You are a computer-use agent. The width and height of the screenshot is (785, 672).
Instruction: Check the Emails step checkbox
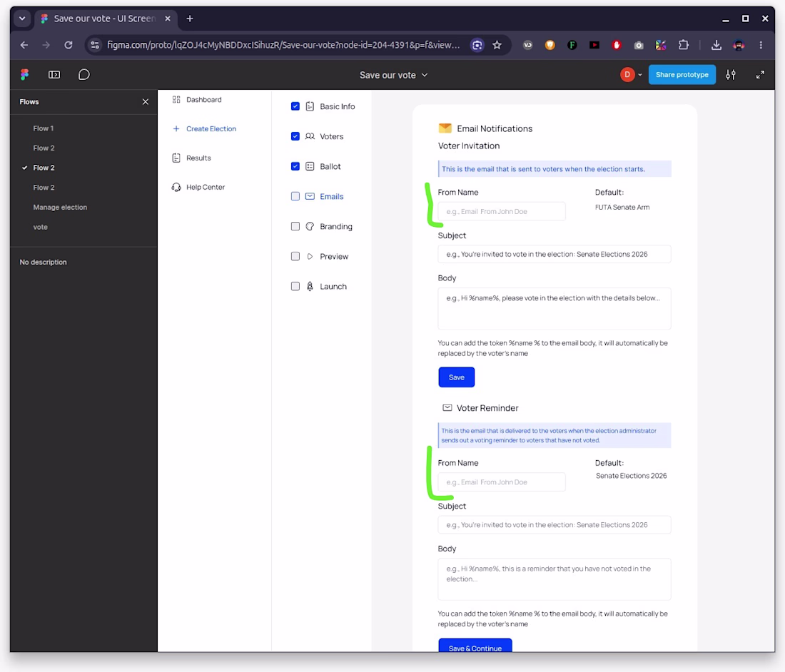[295, 196]
